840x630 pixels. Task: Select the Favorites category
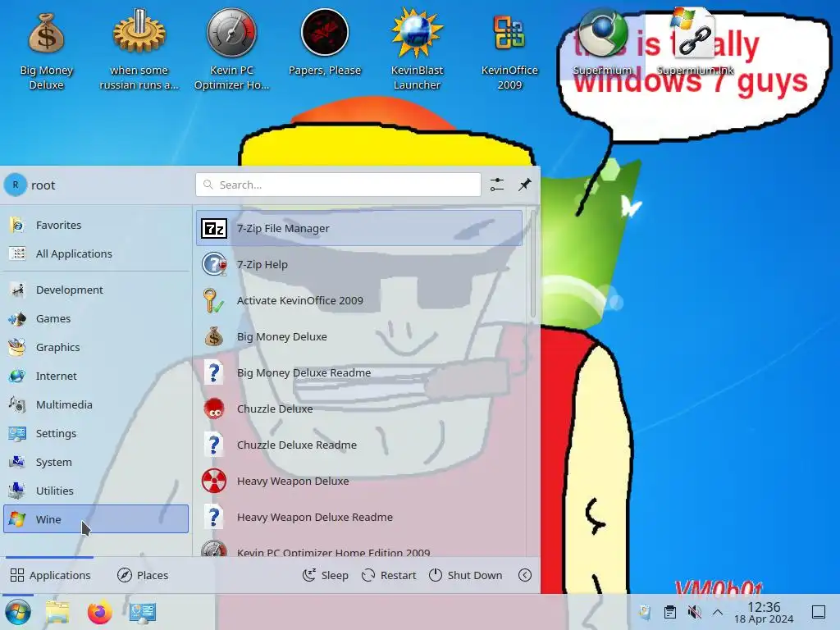pos(96,225)
